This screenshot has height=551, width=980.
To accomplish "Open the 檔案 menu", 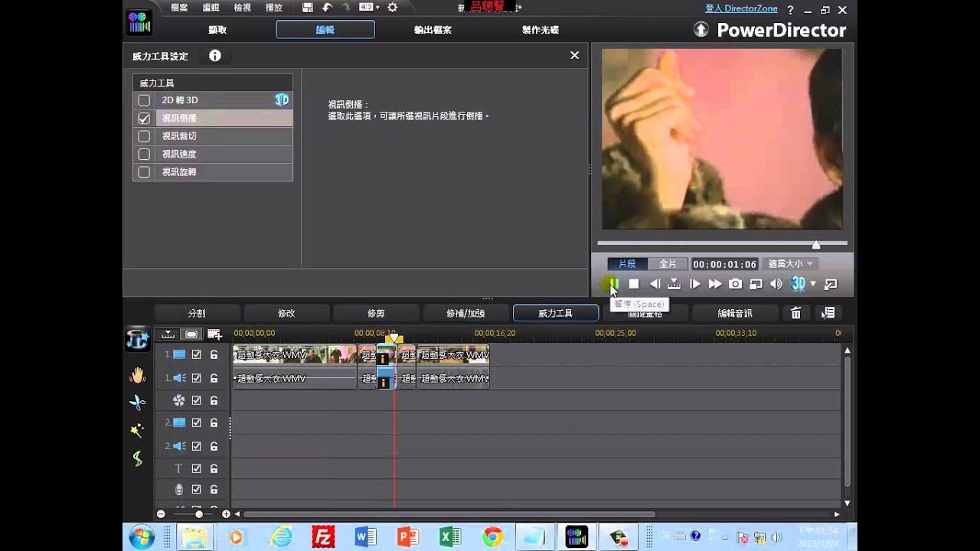I will pos(179,8).
